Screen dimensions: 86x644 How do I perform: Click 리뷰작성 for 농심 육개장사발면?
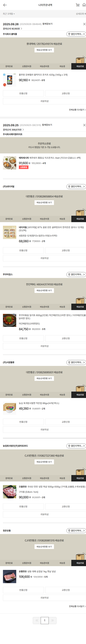click(x=44, y=429)
